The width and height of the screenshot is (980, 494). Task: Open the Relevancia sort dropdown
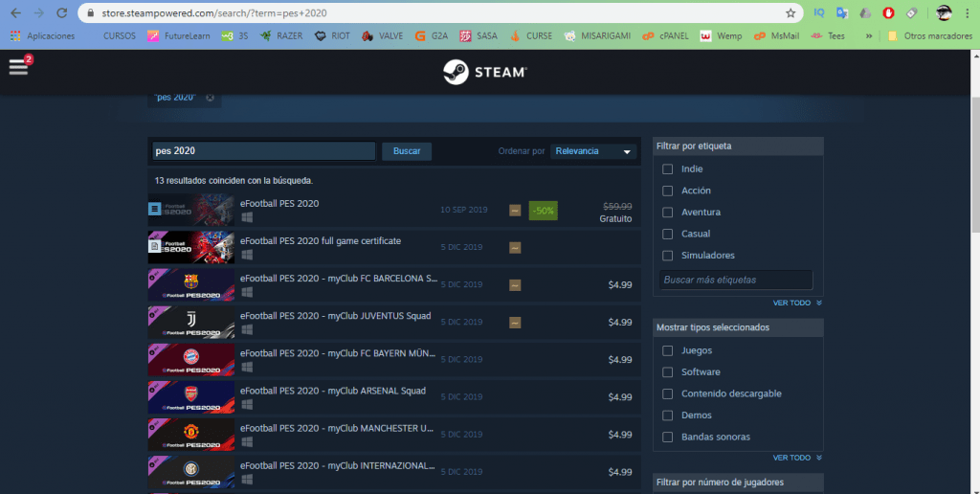click(593, 151)
